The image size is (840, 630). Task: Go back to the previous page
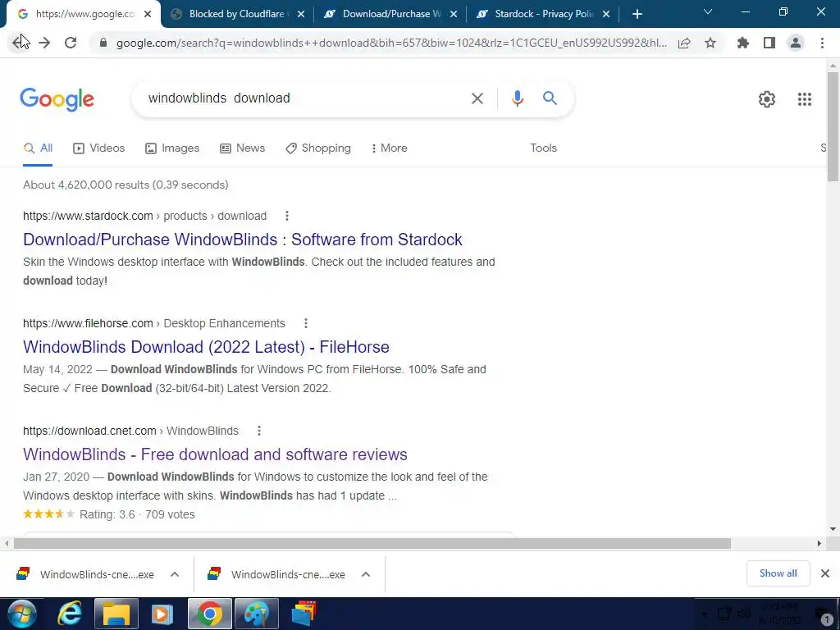(x=18, y=43)
